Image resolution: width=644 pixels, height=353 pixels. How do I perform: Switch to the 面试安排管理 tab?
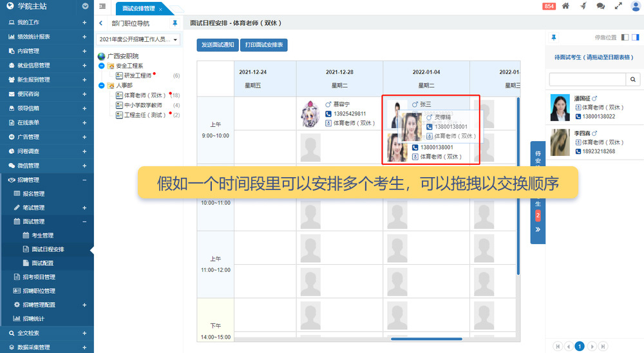point(138,9)
